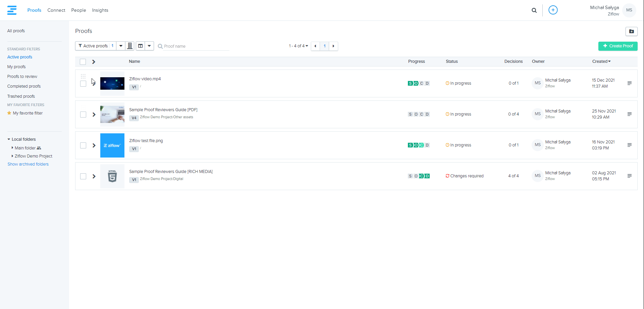This screenshot has width=644, height=309.
Task: Click drag handle on Ziflow video.mp4 row
Action: 83,77
